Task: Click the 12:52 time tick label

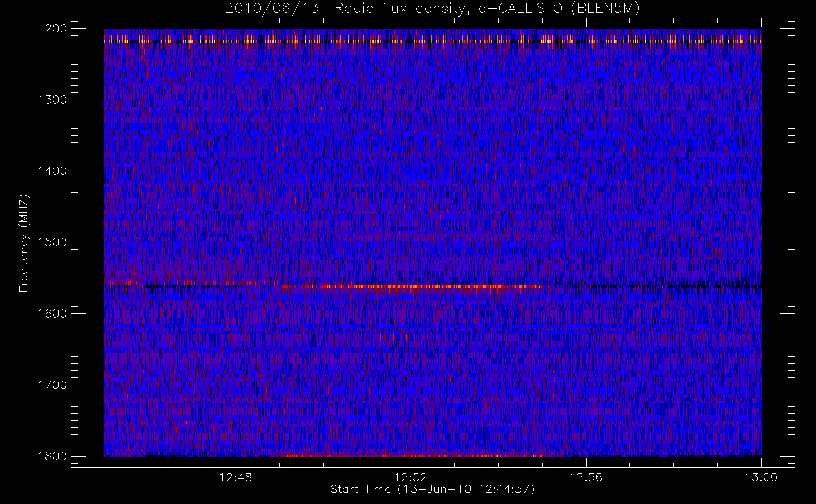Action: (x=411, y=477)
